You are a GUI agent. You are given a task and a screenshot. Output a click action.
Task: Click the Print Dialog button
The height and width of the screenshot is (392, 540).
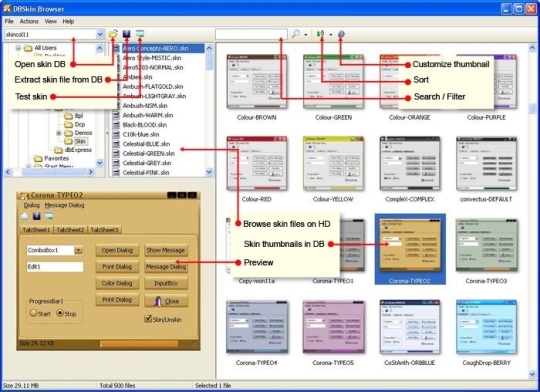[x=117, y=300]
